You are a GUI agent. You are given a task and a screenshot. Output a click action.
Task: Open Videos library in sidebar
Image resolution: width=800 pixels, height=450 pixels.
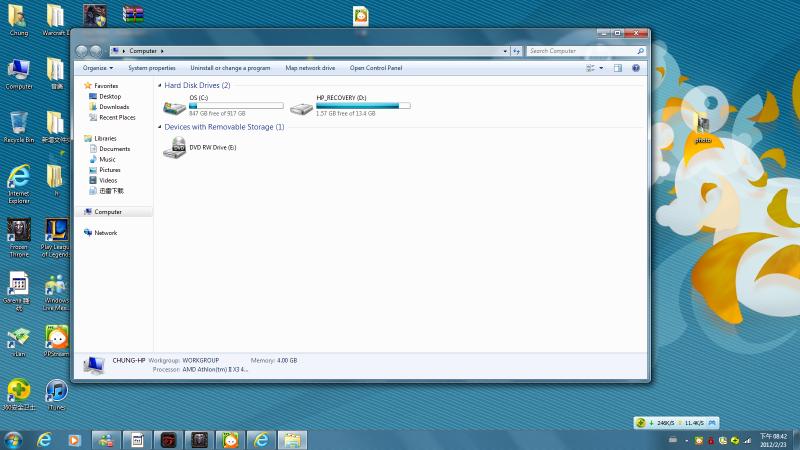[108, 180]
